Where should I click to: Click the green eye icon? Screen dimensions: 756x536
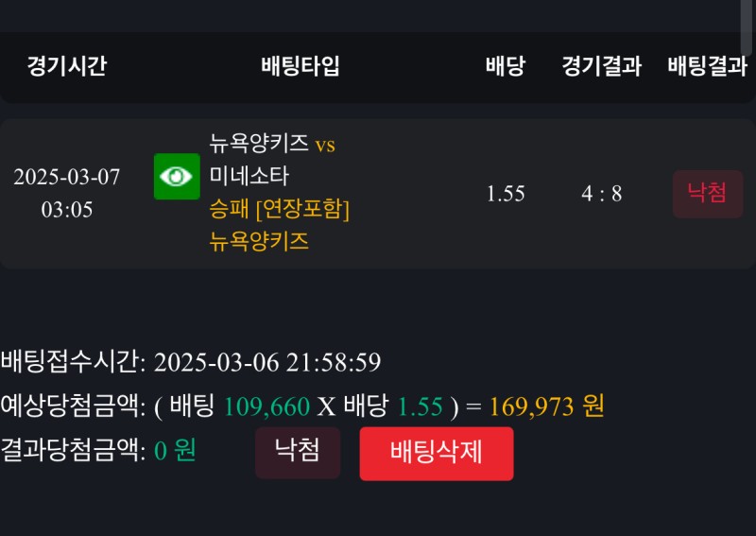[x=177, y=177]
